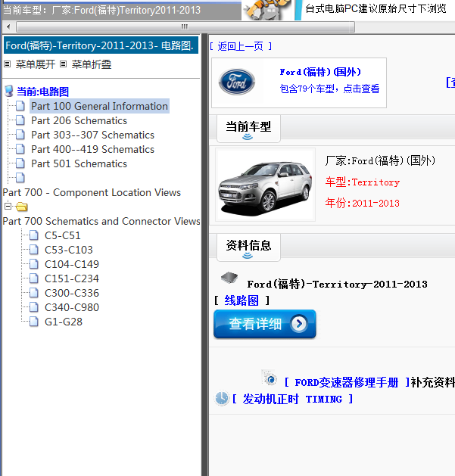This screenshot has height=476, width=455.
Task: Click the page icon beside C300-C336
Action: coord(34,293)
